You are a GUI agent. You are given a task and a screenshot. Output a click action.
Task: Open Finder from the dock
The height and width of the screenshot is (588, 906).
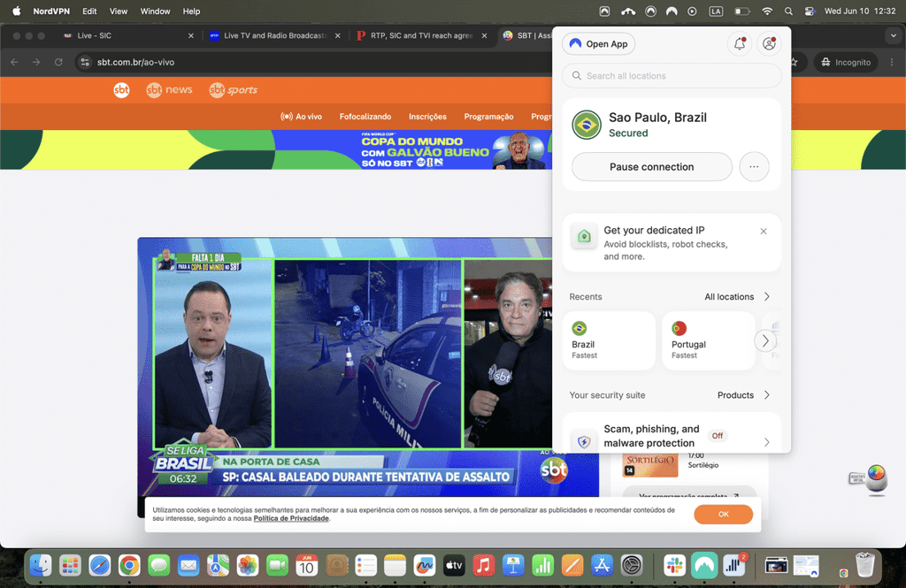[41, 566]
